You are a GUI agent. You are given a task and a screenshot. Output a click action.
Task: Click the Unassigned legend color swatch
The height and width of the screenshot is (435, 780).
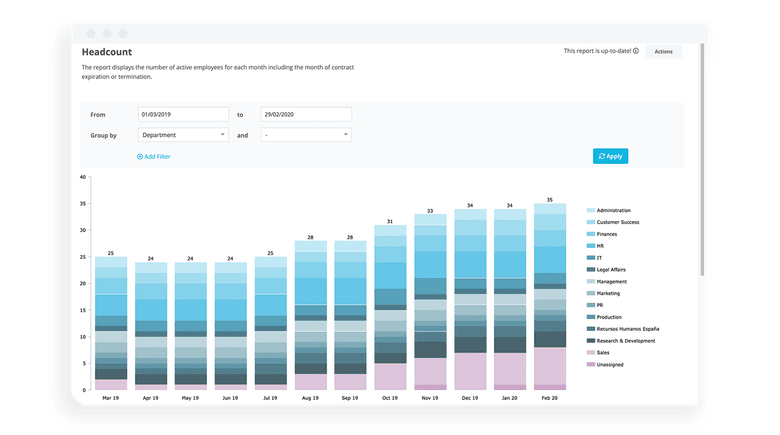click(590, 365)
